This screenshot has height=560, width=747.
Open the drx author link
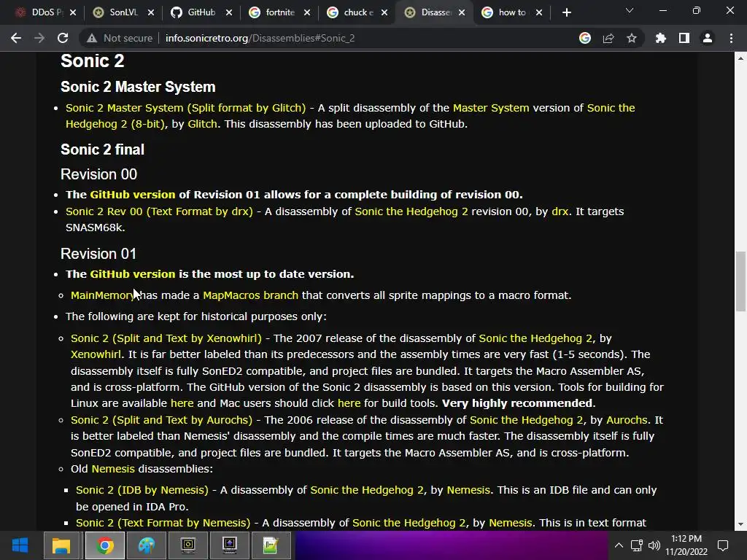tap(560, 211)
